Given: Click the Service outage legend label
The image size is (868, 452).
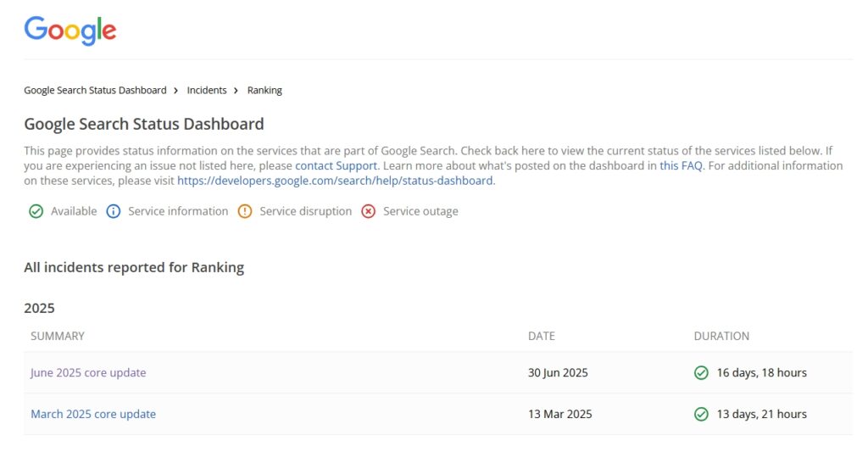Looking at the screenshot, I should [x=420, y=212].
